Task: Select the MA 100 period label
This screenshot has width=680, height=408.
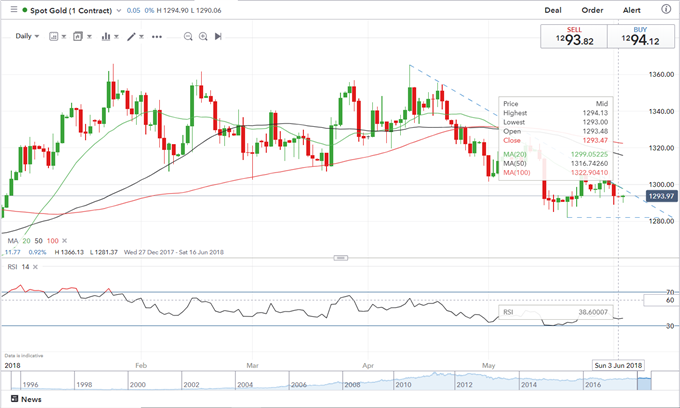Action: [52, 241]
